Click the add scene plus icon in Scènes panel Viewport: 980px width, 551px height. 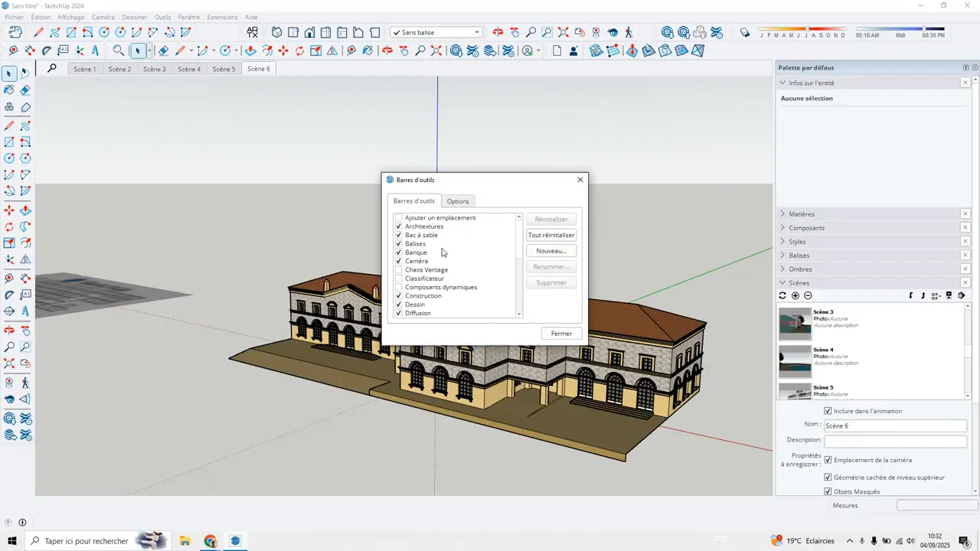(795, 295)
